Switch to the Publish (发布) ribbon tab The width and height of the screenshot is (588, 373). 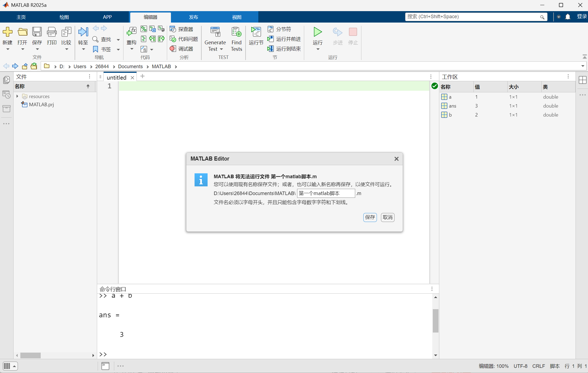[193, 17]
